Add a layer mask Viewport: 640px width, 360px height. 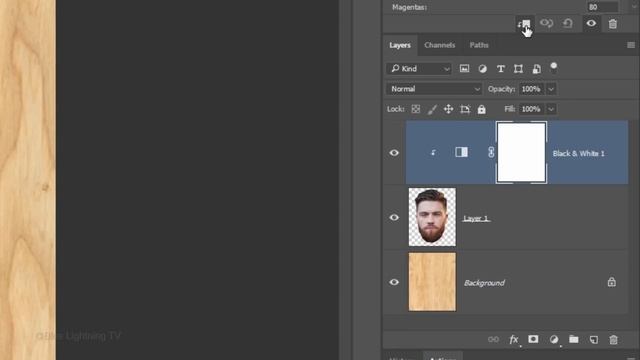[x=533, y=339]
